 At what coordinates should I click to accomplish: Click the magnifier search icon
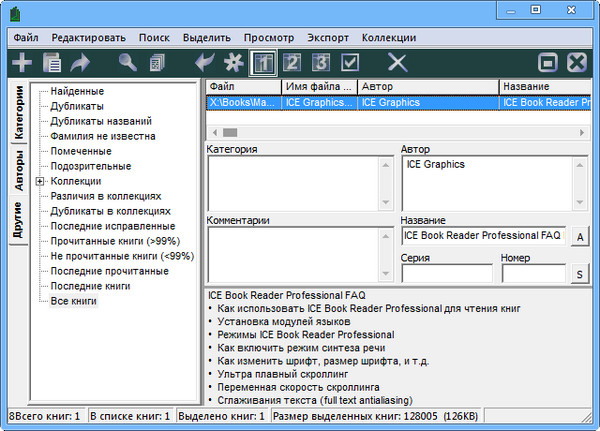(x=129, y=63)
